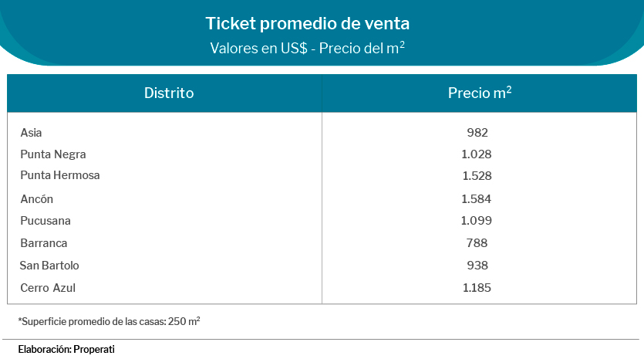Click the 1.584 price value
The width and height of the screenshot is (644, 359).
[x=477, y=199]
